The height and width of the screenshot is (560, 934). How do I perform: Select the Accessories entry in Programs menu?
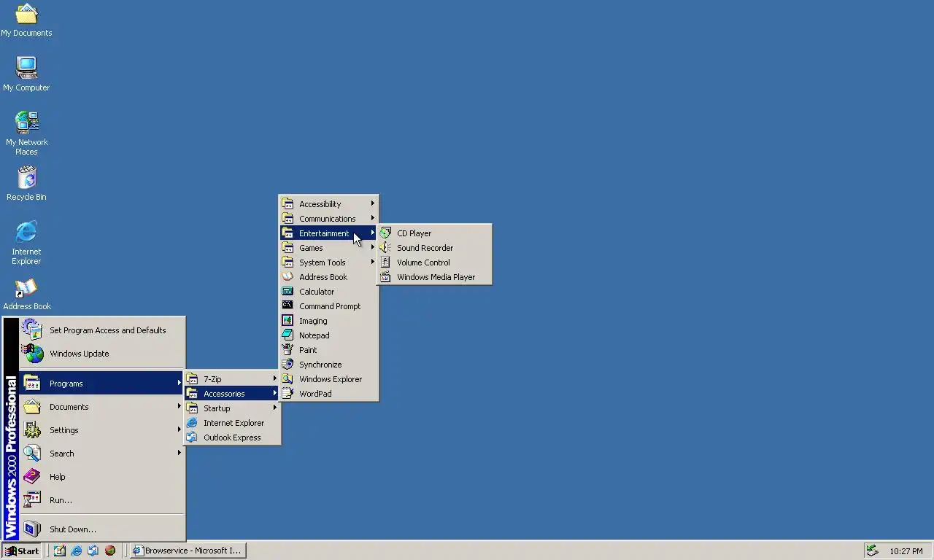point(231,394)
